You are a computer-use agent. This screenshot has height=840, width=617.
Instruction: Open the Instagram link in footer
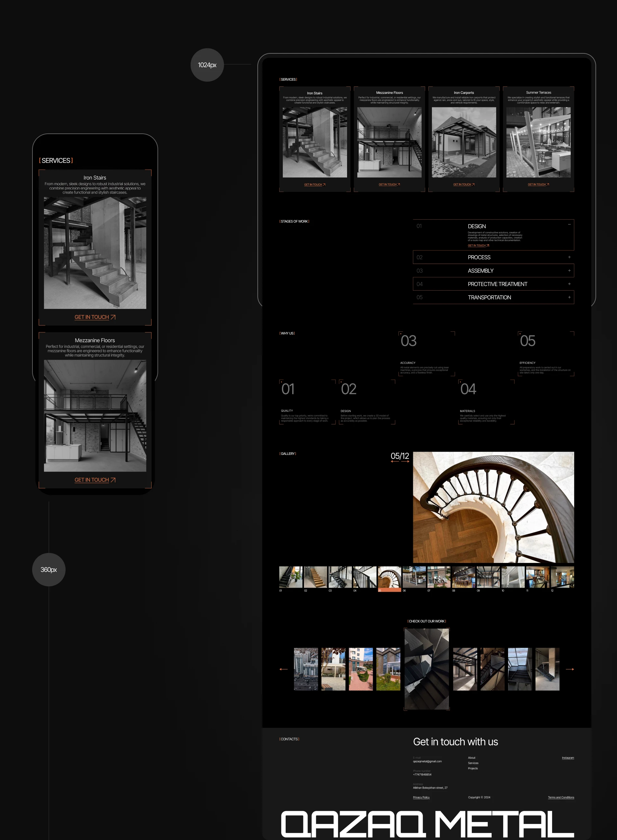(x=568, y=758)
